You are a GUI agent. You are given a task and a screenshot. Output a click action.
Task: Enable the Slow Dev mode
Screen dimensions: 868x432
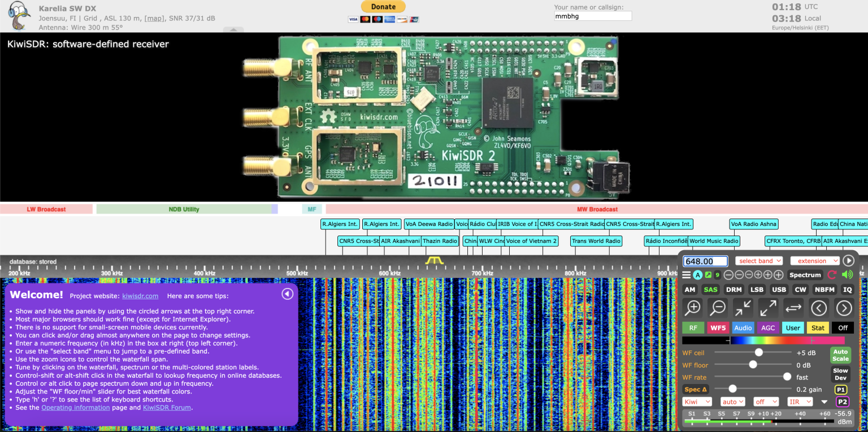pyautogui.click(x=840, y=373)
